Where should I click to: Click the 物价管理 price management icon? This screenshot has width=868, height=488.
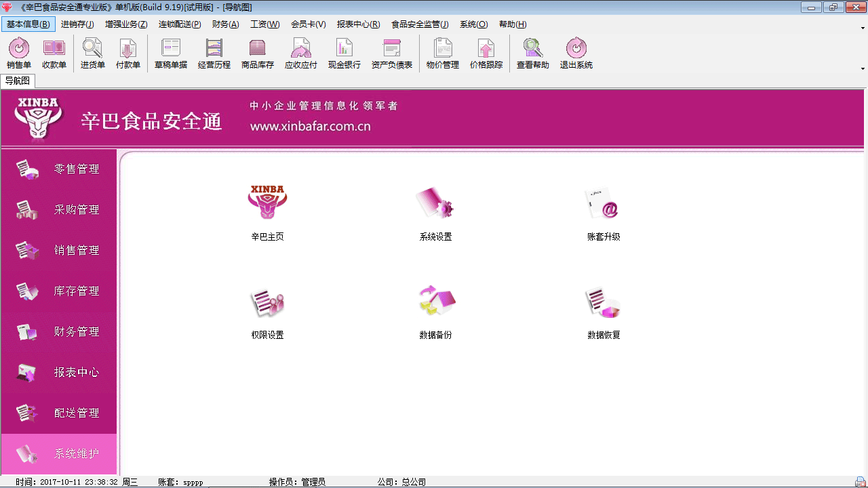pos(443,54)
